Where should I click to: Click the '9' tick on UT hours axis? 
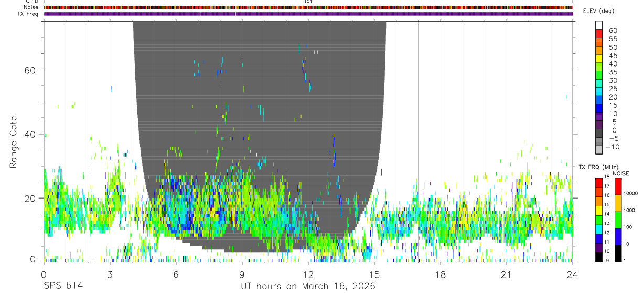tap(242, 275)
